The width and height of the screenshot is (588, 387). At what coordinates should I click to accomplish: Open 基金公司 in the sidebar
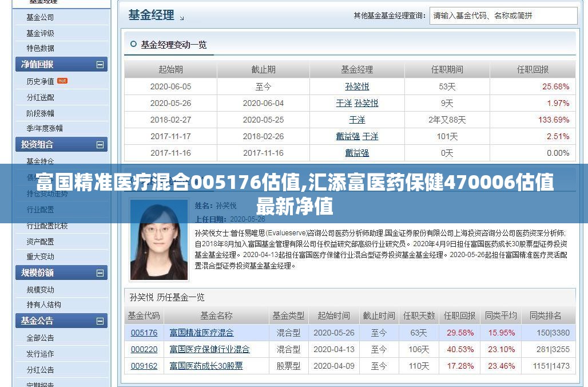click(40, 17)
